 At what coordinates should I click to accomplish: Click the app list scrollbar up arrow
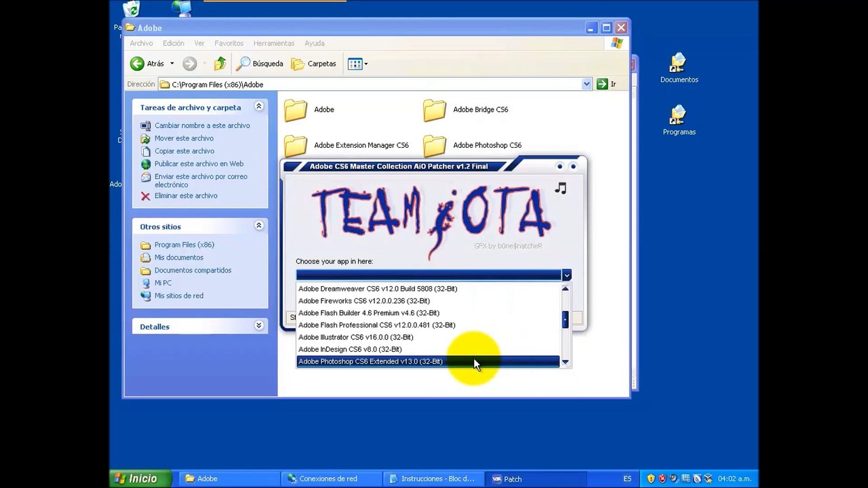click(x=565, y=289)
